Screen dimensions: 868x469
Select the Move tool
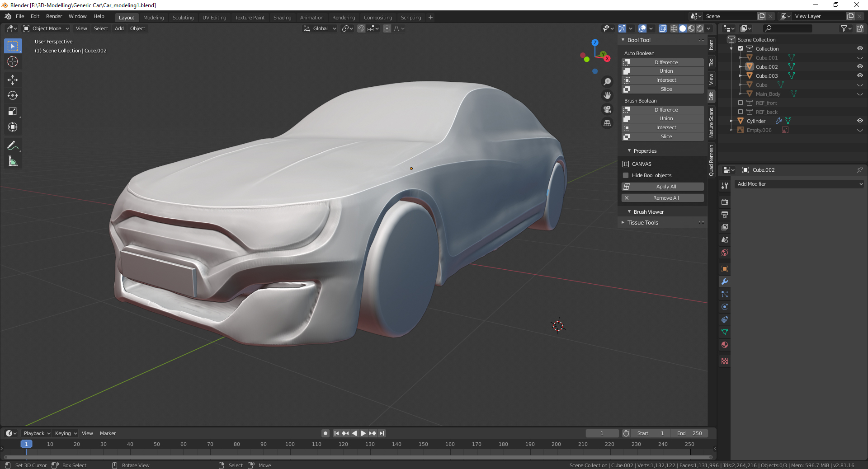13,80
